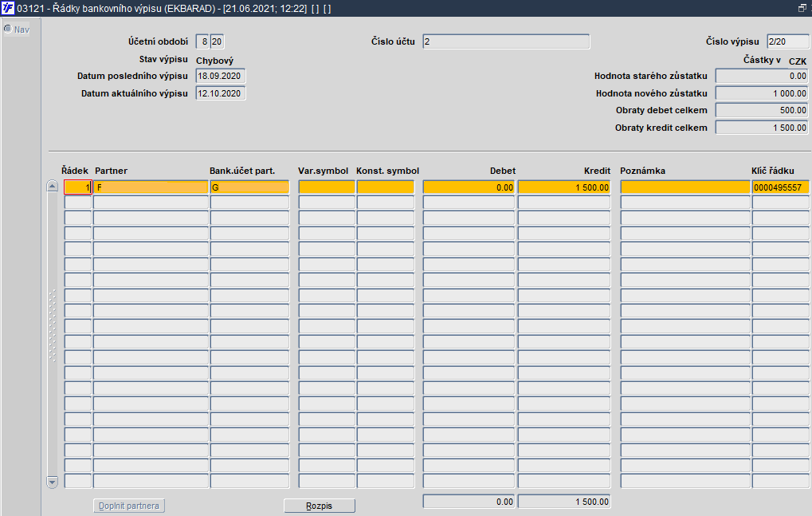The width and height of the screenshot is (812, 516).
Task: Click the restore window icon in title bar
Action: [x=802, y=8]
